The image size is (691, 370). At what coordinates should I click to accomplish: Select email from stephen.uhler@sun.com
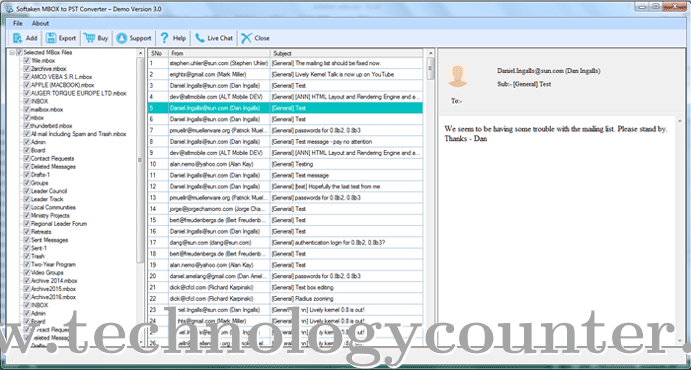tap(285, 63)
